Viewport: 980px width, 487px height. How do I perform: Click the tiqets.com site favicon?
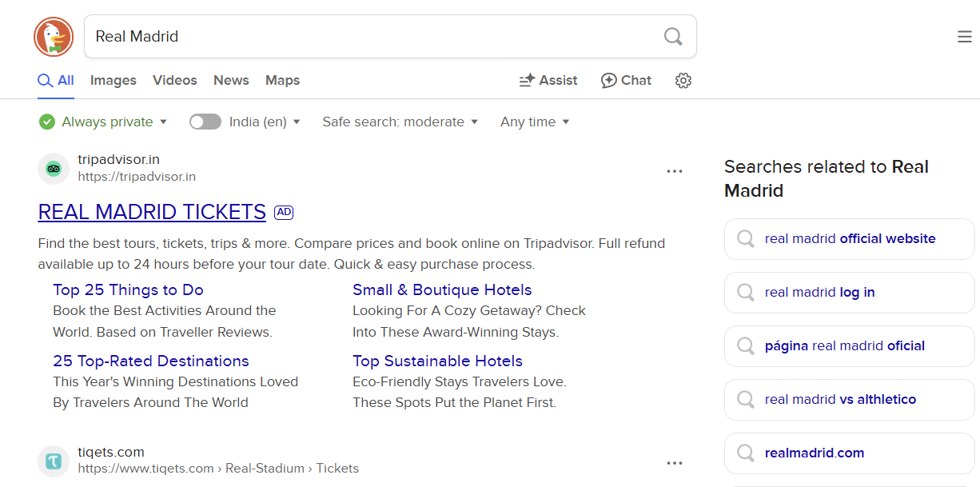(54, 461)
